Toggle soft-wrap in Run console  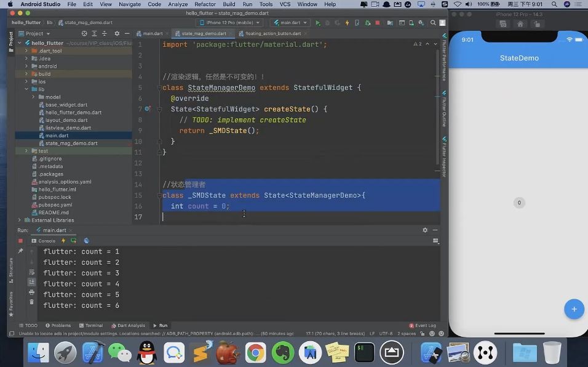[31, 272]
